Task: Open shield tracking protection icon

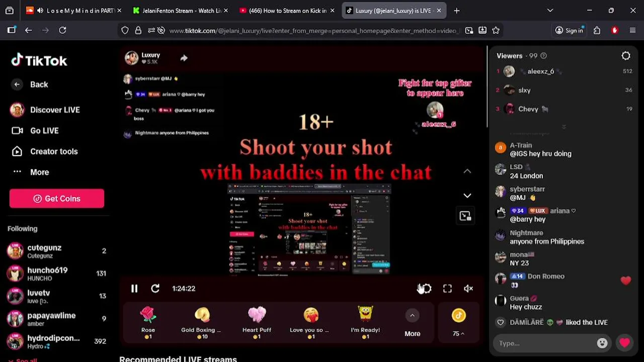Action: [125, 31]
